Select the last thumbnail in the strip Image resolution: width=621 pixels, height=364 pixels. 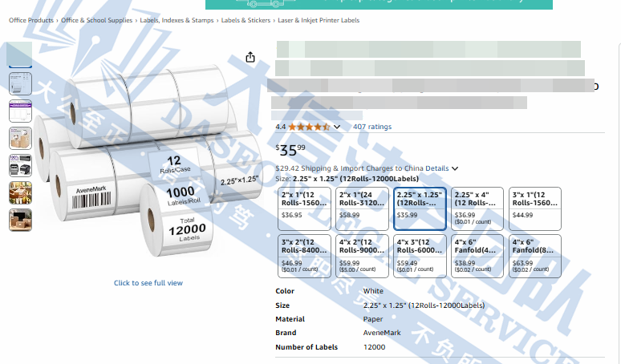point(19,220)
